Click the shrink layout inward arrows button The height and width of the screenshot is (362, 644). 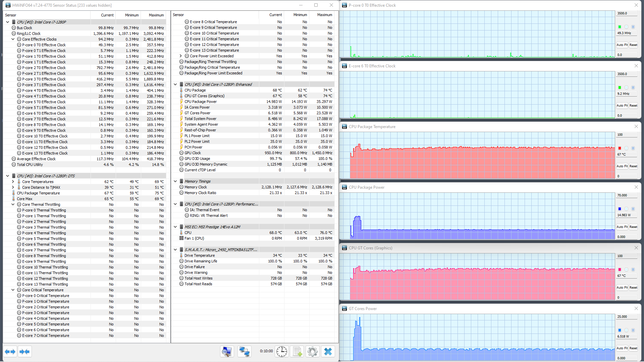tap(24, 352)
